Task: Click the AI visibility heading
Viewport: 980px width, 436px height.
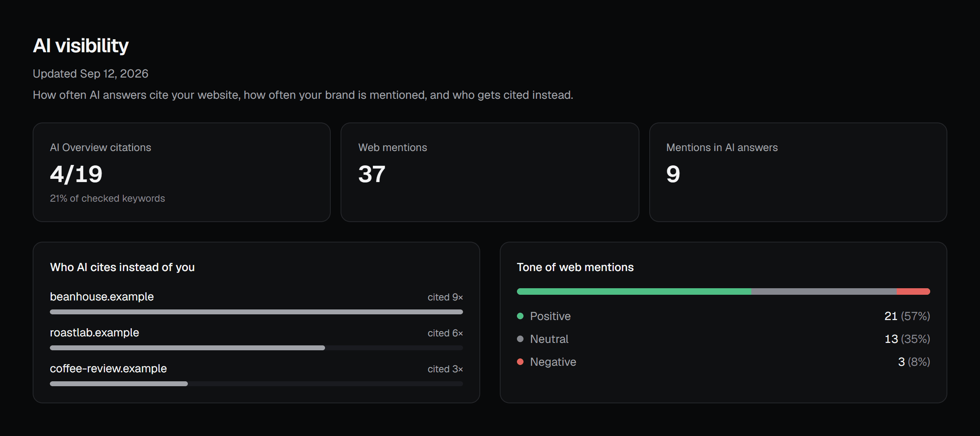Action: click(x=80, y=45)
